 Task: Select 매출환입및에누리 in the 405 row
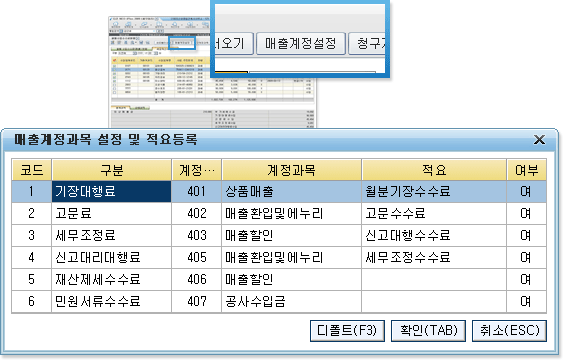(291, 258)
